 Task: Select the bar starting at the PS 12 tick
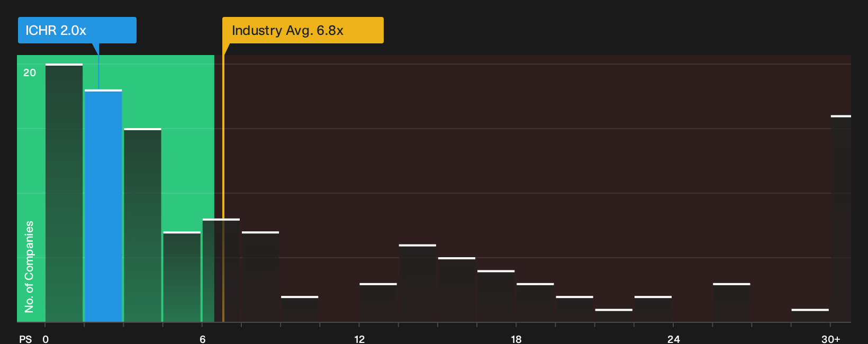(x=378, y=303)
